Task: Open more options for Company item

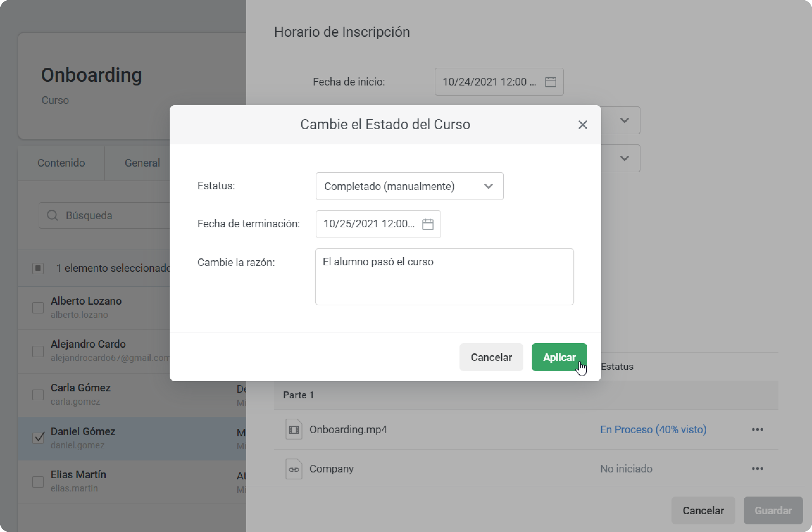Action: [757, 469]
